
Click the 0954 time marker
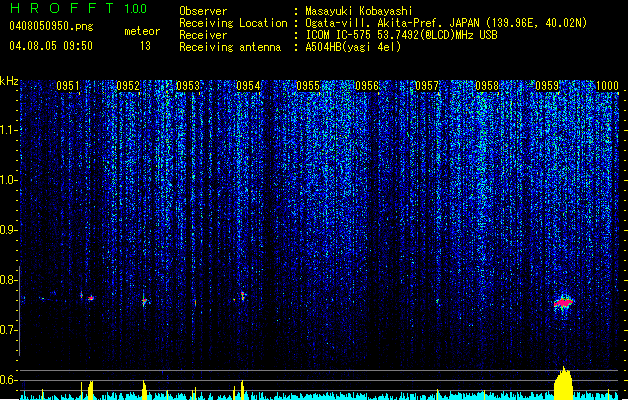tap(248, 86)
